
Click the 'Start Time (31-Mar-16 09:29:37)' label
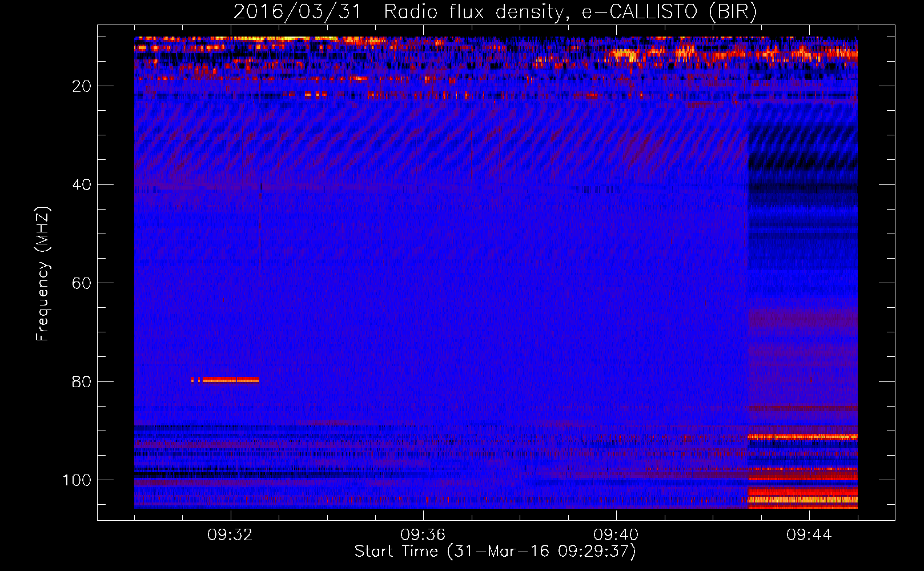click(495, 552)
